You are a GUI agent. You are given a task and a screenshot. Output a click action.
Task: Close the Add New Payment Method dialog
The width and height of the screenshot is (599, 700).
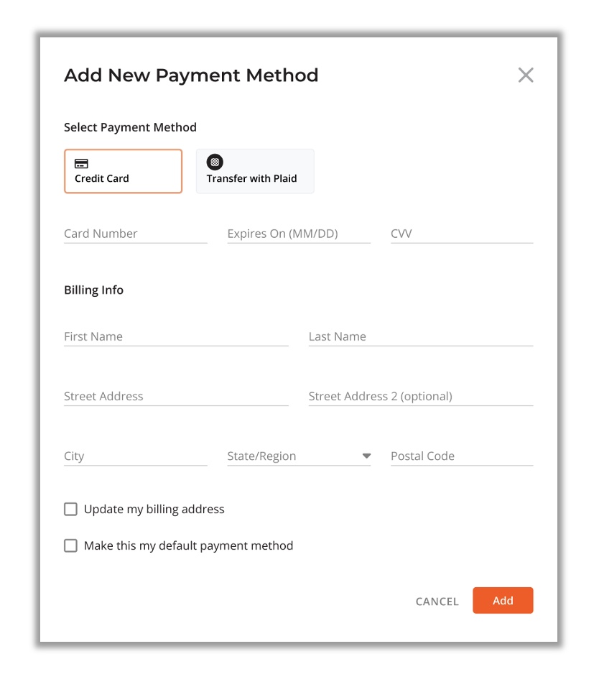(x=526, y=75)
